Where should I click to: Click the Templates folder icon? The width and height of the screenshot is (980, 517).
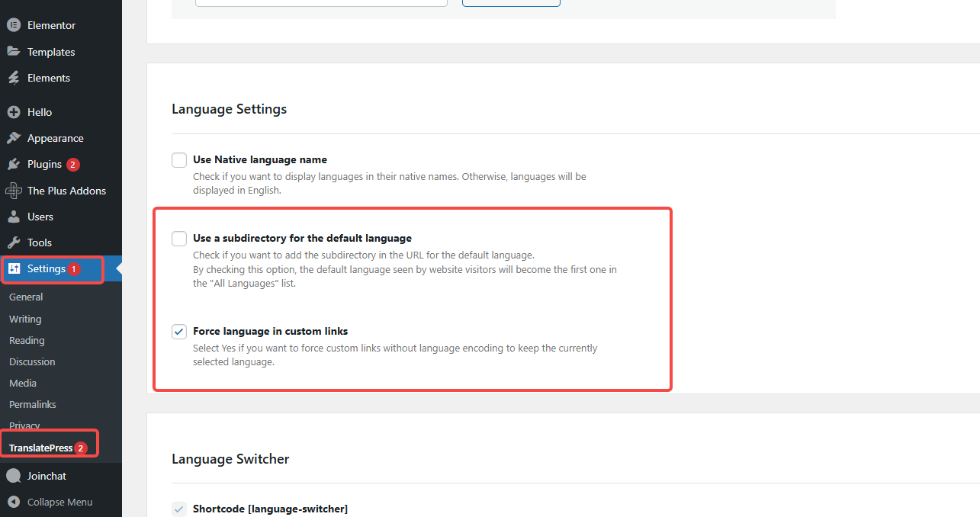click(x=13, y=52)
